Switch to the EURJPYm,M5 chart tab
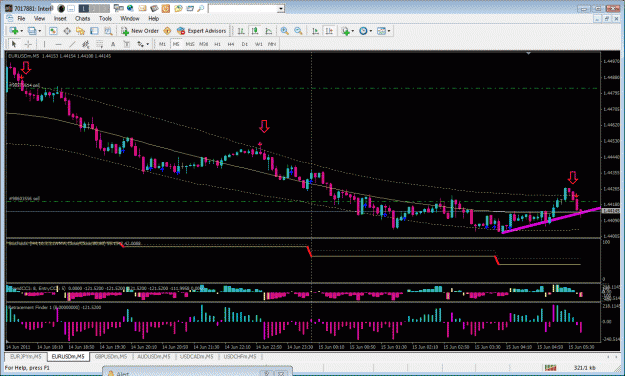 point(26,356)
